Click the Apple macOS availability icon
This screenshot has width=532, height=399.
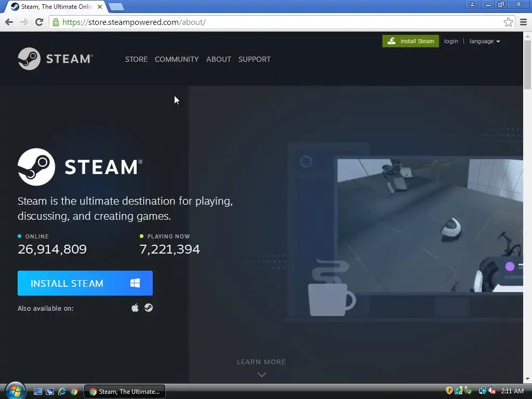tap(135, 308)
